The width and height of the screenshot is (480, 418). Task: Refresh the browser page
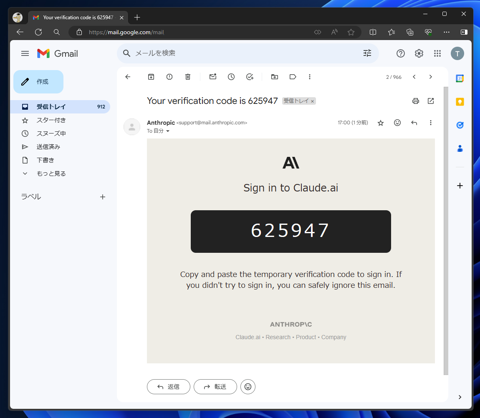click(38, 32)
